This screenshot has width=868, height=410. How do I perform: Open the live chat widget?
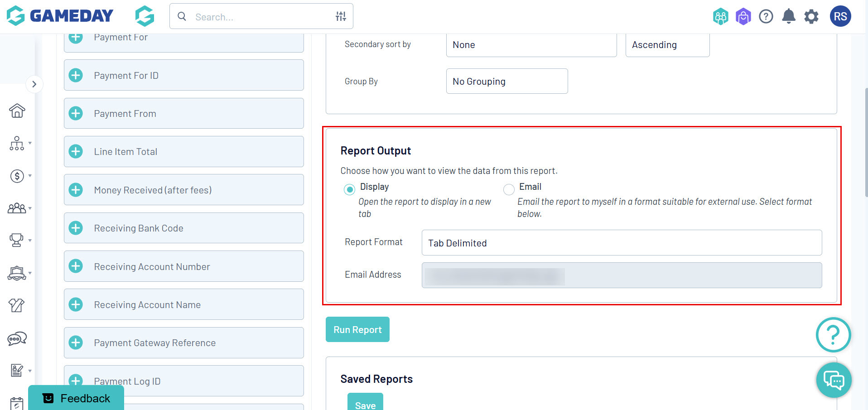[834, 380]
